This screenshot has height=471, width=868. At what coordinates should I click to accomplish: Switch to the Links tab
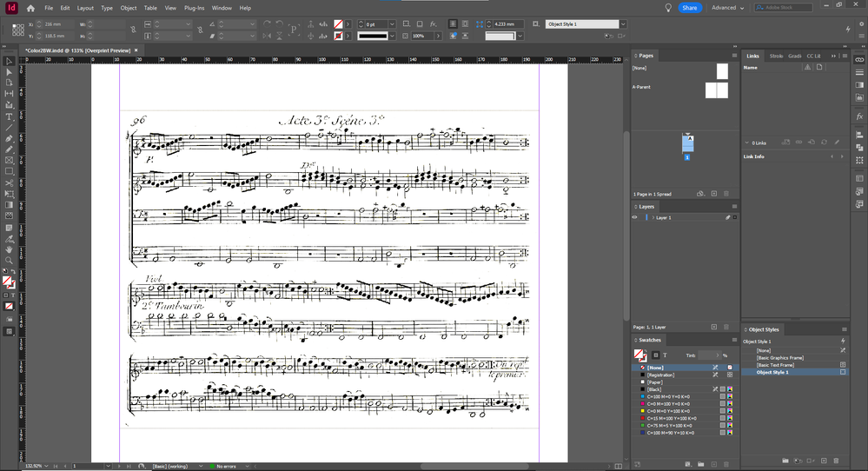(x=752, y=56)
